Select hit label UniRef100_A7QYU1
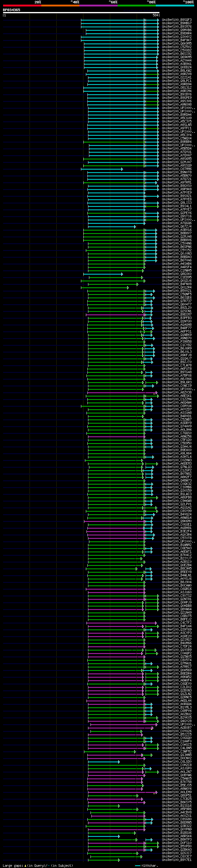Screen dimensions: 197x868 pos(177,152)
